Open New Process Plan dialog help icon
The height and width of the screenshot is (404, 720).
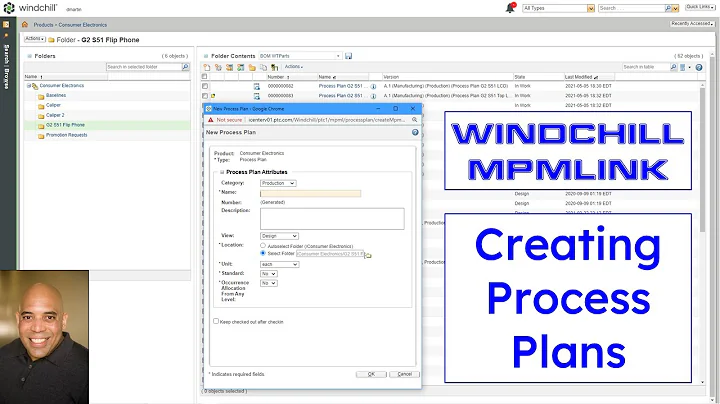coord(415,132)
